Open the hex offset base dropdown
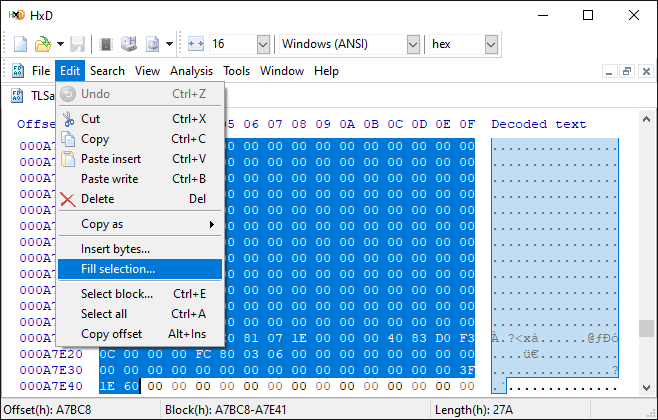This screenshot has width=658, height=420. tap(464, 44)
